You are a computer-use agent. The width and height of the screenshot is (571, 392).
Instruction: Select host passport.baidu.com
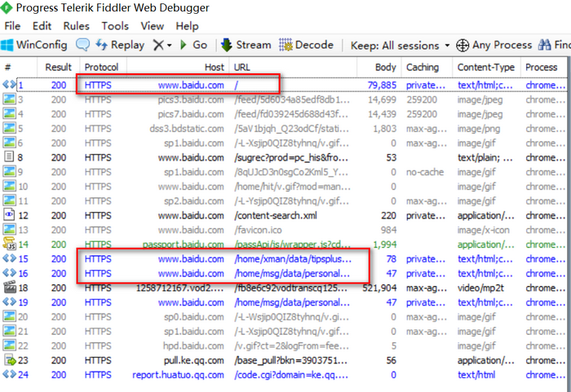click(184, 244)
